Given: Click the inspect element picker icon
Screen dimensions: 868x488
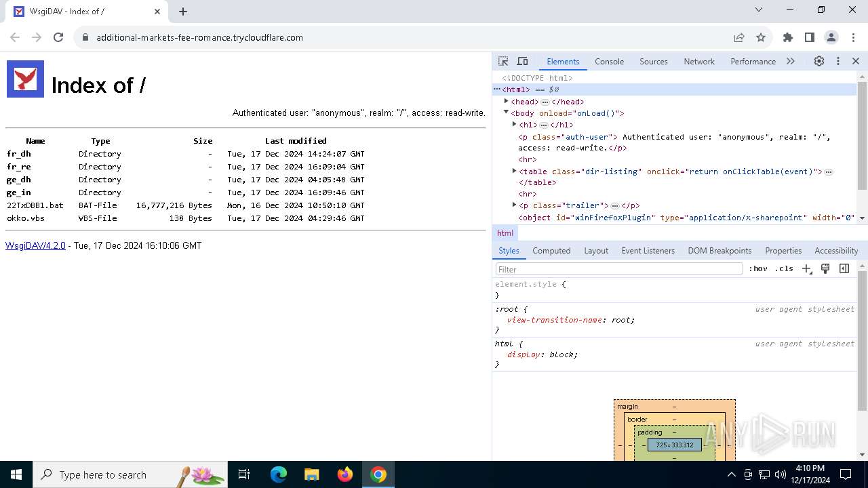Looking at the screenshot, I should [503, 61].
